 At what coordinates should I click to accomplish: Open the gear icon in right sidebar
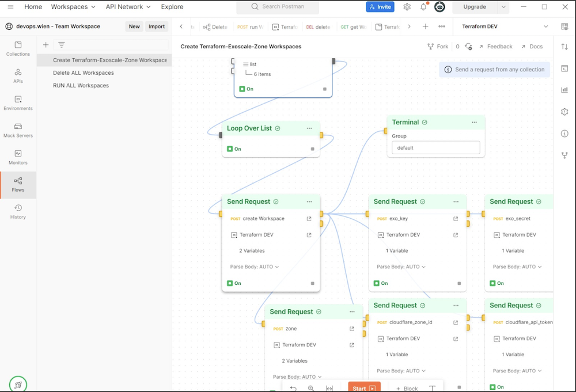click(x=564, y=112)
